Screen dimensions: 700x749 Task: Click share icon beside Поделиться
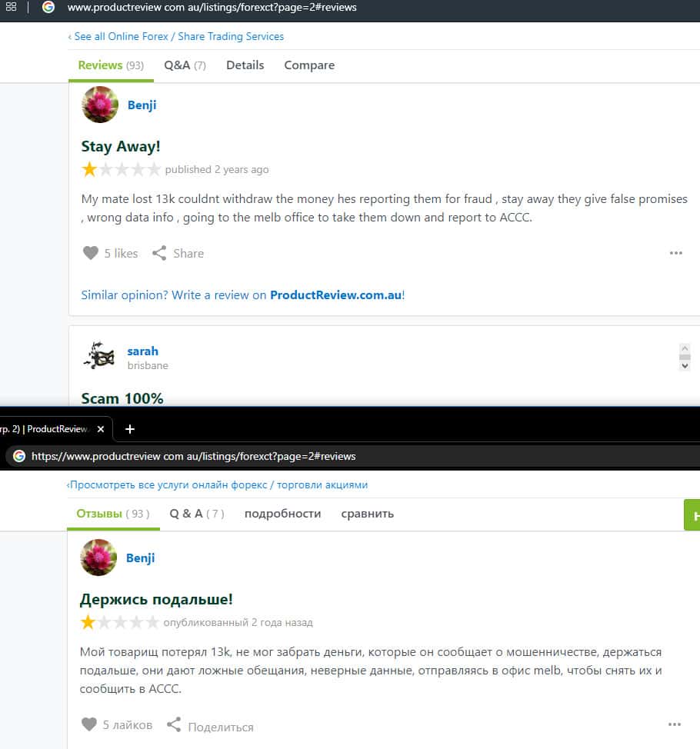[174, 724]
